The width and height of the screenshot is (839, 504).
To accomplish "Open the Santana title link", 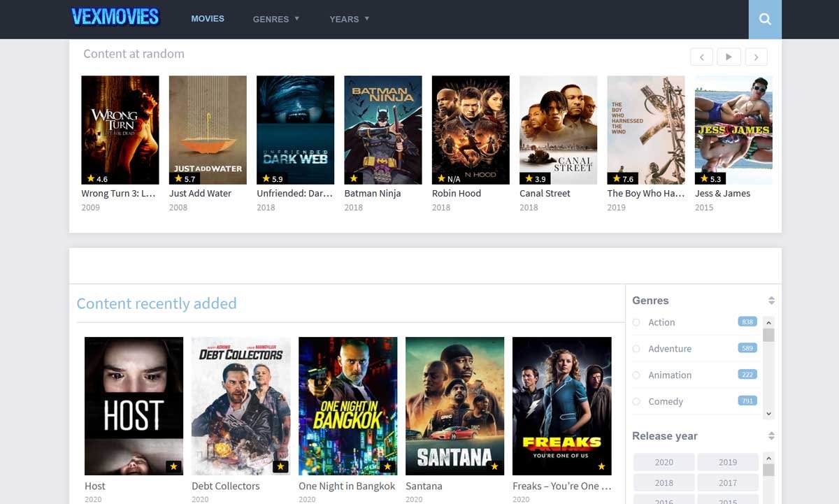I will (x=424, y=486).
